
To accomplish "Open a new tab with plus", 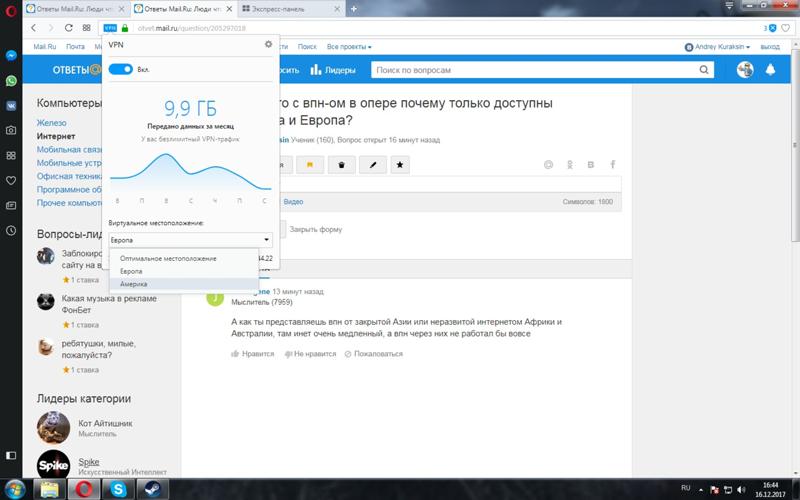I will (354, 9).
